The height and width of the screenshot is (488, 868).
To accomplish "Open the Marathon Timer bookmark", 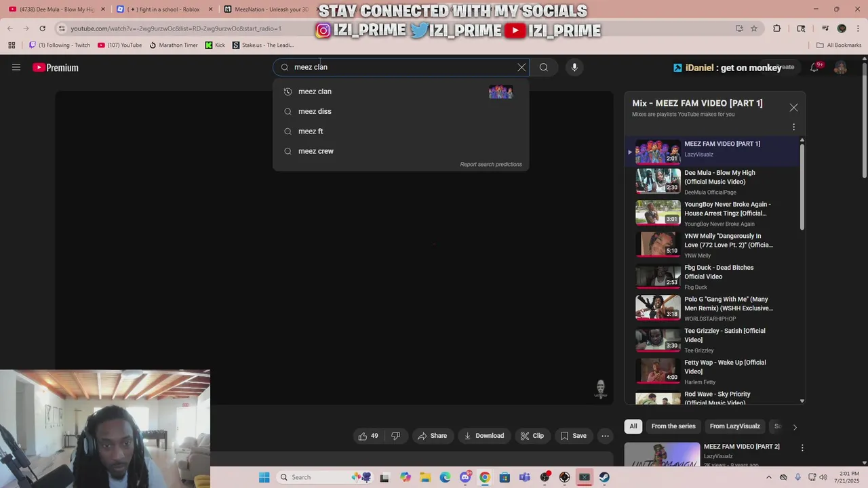I will pos(174,45).
